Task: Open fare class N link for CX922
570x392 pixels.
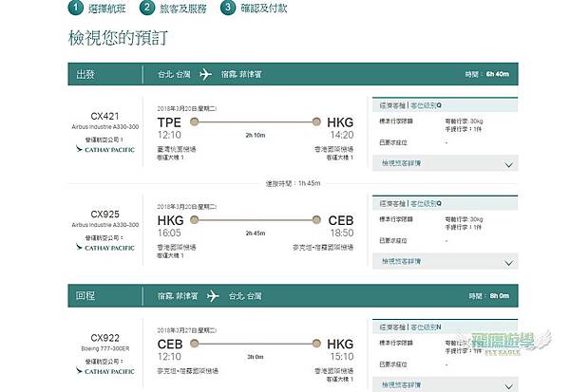Action: [426, 327]
